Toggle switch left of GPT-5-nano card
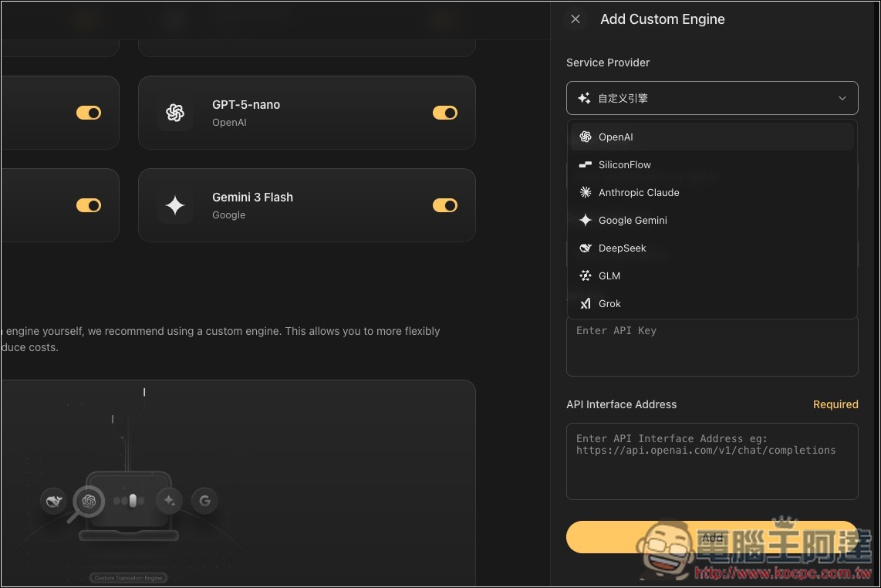 (x=89, y=113)
